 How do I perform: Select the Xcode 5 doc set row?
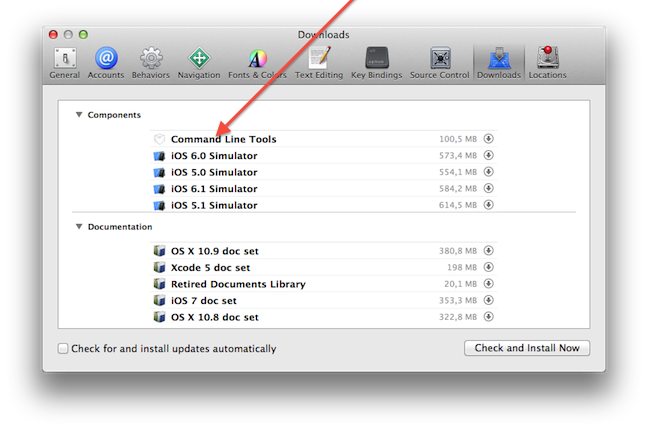(x=210, y=268)
